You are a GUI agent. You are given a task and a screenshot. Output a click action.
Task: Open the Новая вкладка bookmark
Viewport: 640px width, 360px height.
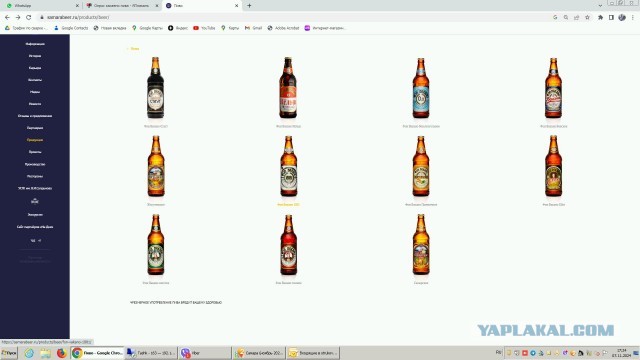pyautogui.click(x=110, y=28)
